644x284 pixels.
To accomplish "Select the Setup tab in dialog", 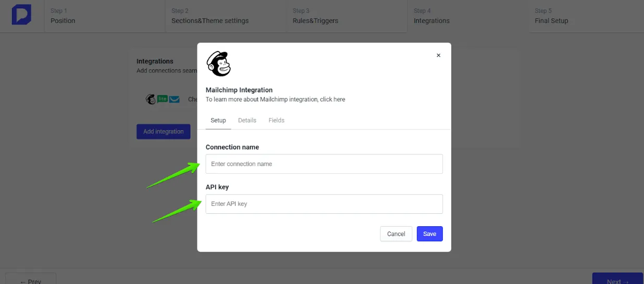I will tap(218, 120).
